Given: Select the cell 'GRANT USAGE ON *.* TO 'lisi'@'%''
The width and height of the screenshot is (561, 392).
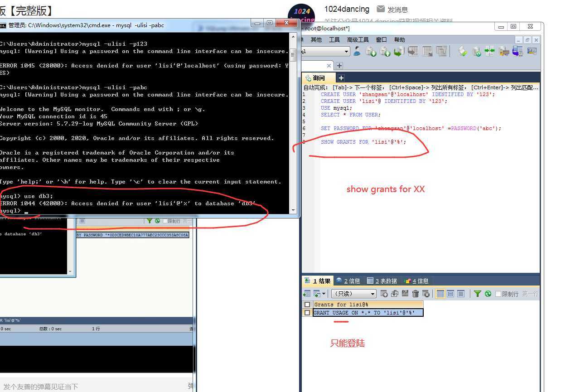Looking at the screenshot, I should (x=368, y=313).
